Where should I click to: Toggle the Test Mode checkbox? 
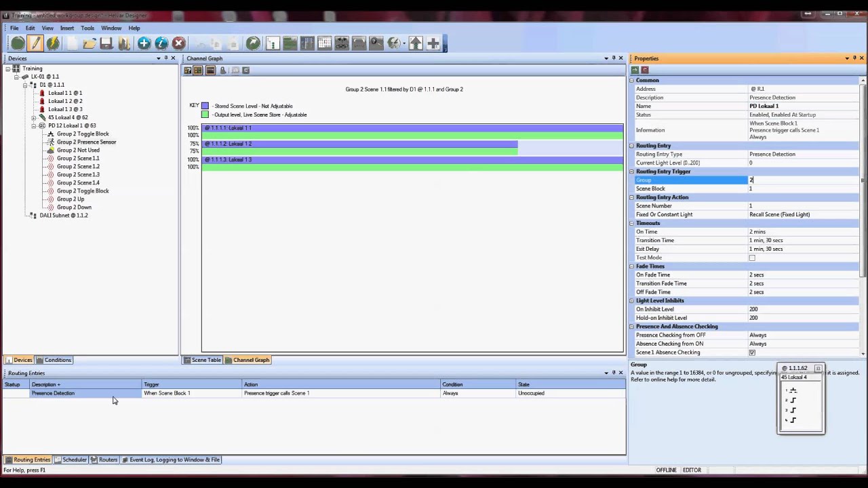click(752, 258)
